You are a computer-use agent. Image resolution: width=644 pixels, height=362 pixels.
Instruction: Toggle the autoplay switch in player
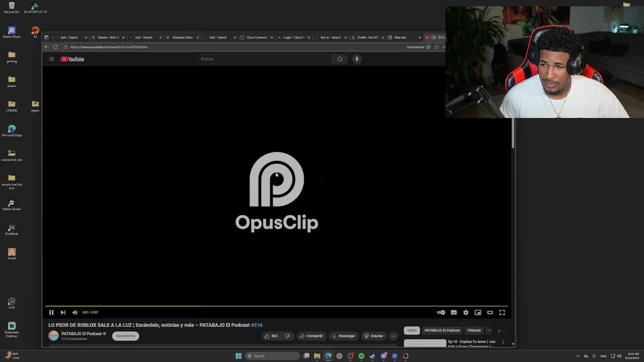click(441, 312)
